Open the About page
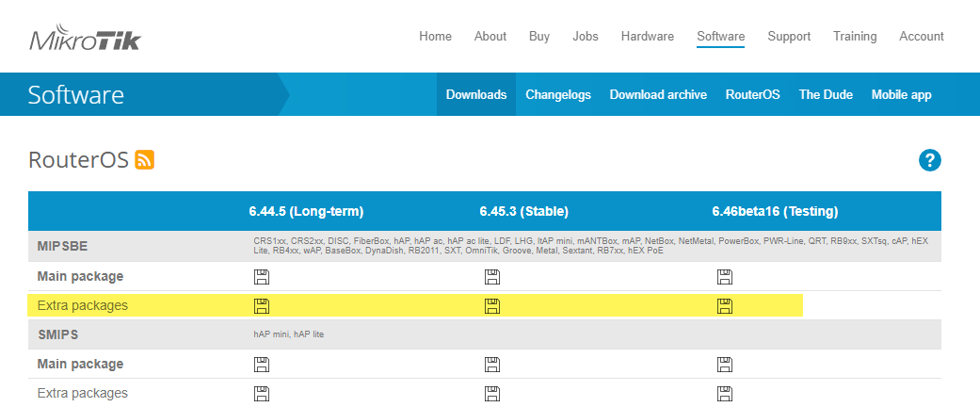Viewport: 980px width, 407px height. (x=490, y=36)
